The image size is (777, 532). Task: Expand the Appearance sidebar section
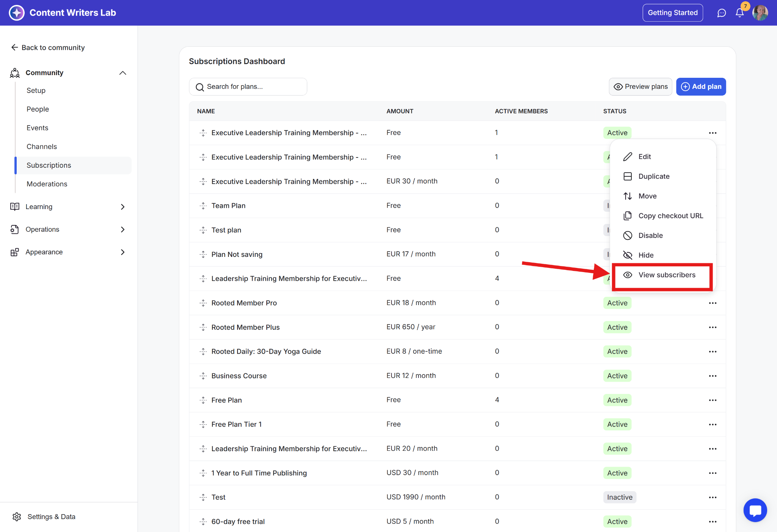pyautogui.click(x=123, y=252)
